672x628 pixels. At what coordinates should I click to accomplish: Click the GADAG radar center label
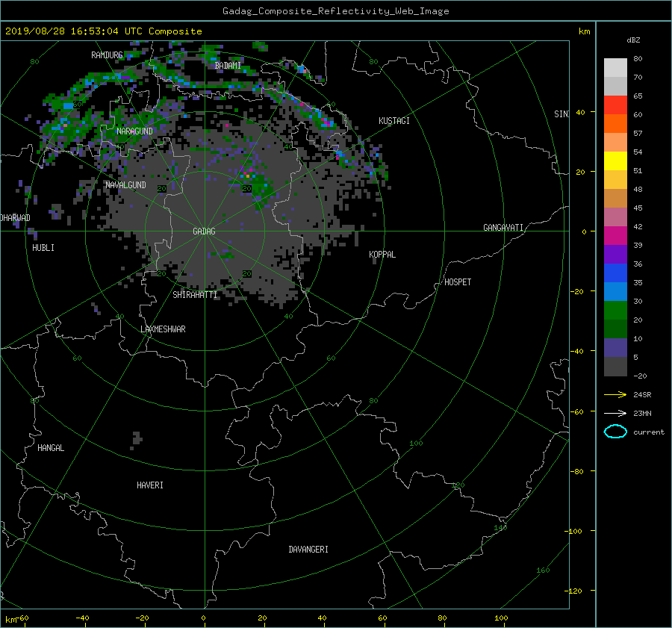pyautogui.click(x=204, y=231)
